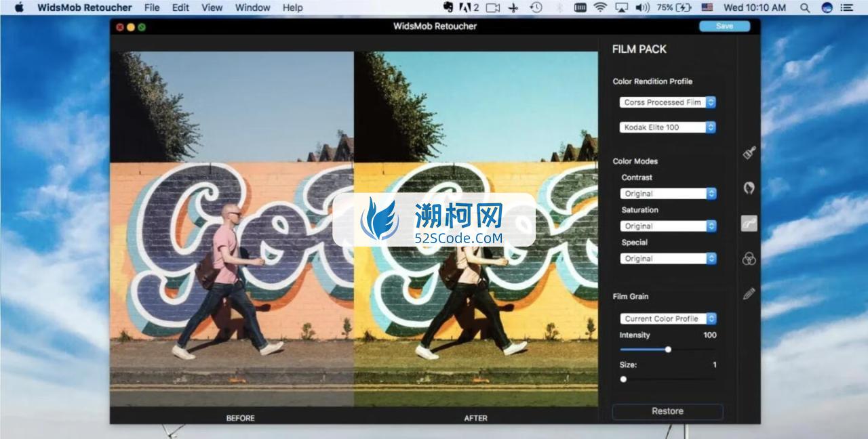The width and height of the screenshot is (868, 439).
Task: Open the View menu
Action: coord(212,7)
